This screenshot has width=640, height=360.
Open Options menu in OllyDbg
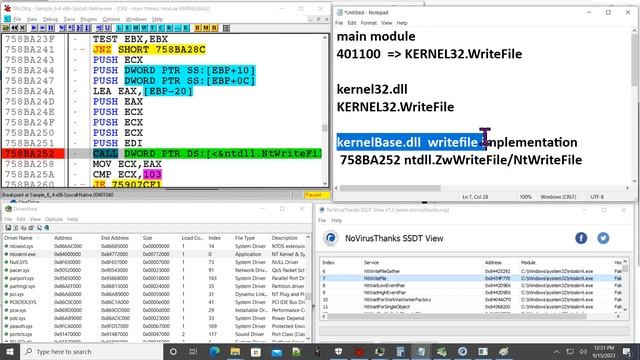pyautogui.click(x=111, y=19)
